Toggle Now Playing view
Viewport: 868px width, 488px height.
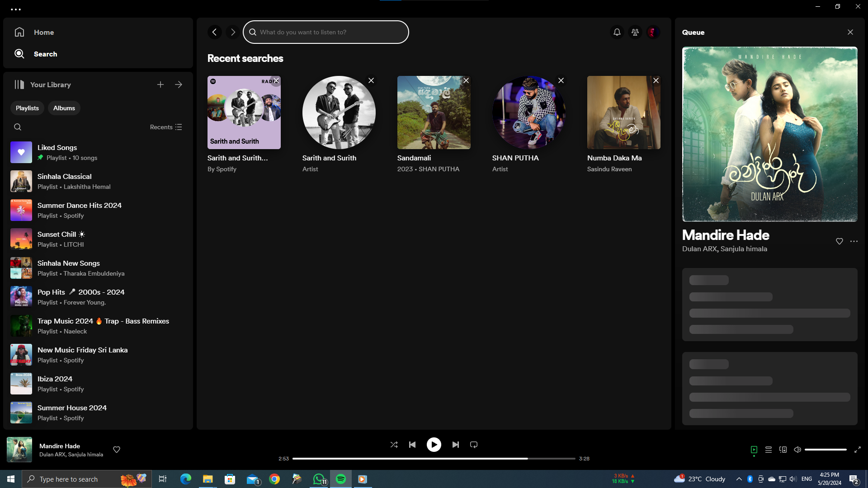pos(754,450)
